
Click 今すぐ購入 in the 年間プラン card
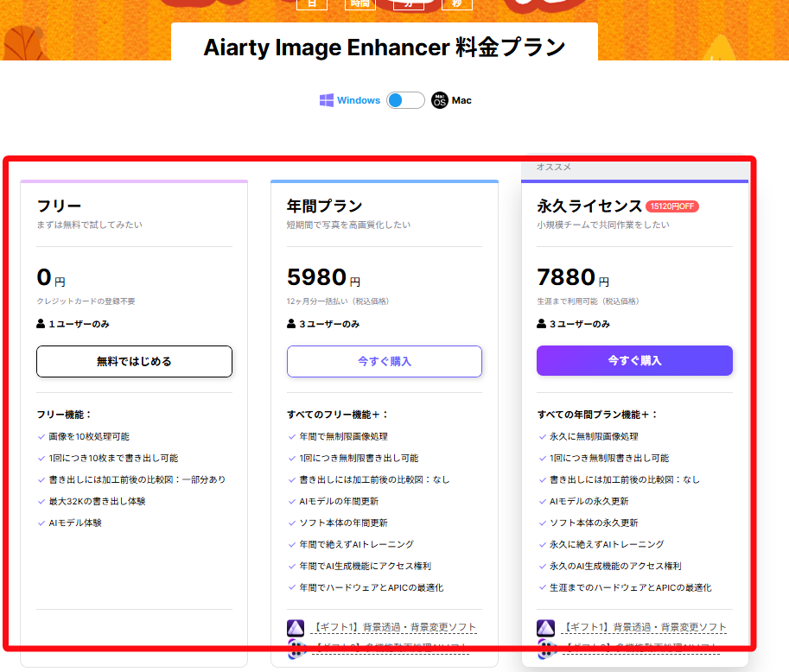pos(385,361)
